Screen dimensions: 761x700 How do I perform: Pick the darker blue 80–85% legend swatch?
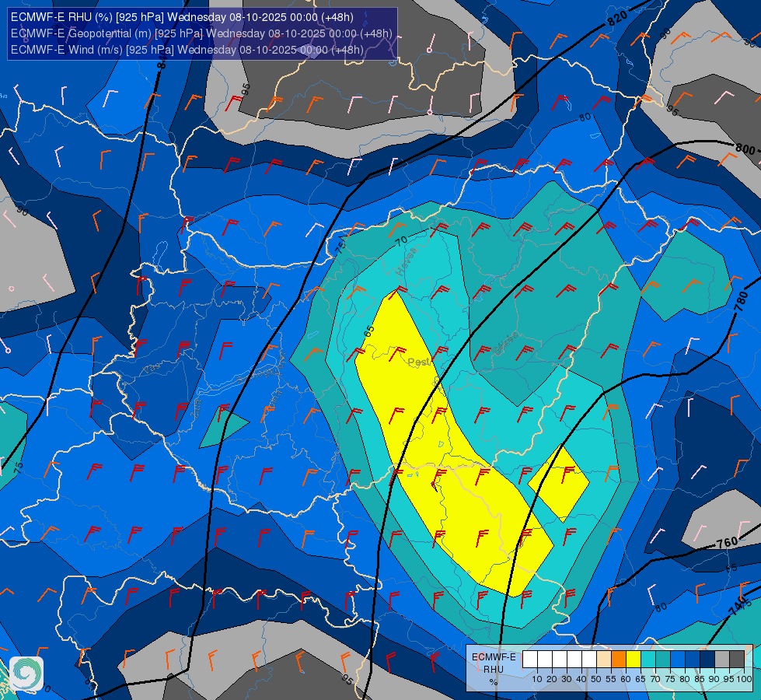(x=693, y=659)
